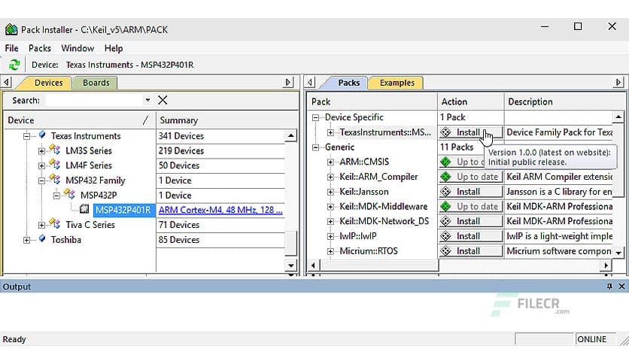
Task: Switch to the Examples tab
Action: point(397,83)
